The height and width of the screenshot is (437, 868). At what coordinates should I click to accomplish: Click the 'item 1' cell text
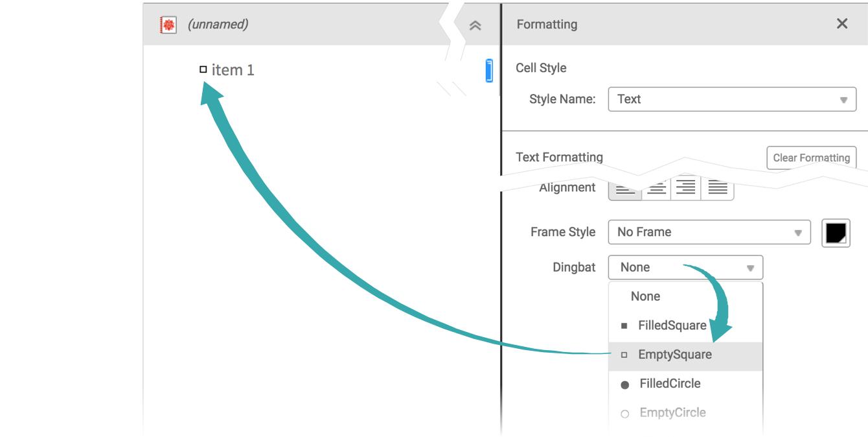[x=233, y=70]
